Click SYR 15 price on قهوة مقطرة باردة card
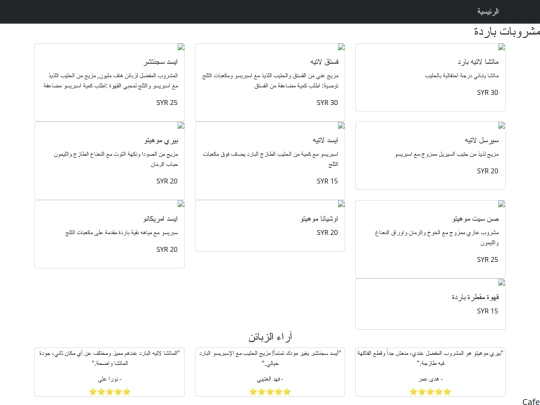This screenshot has height=405, width=540. click(487, 311)
